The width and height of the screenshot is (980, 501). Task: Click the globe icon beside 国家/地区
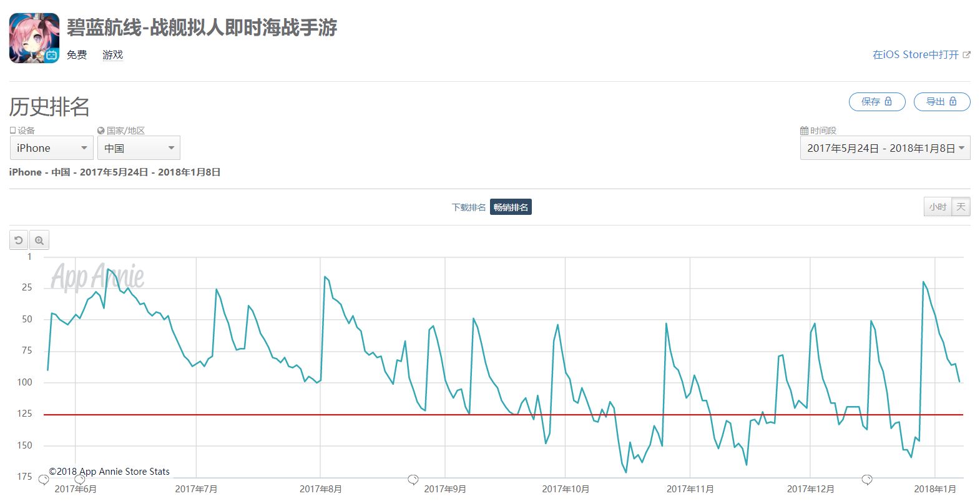100,131
